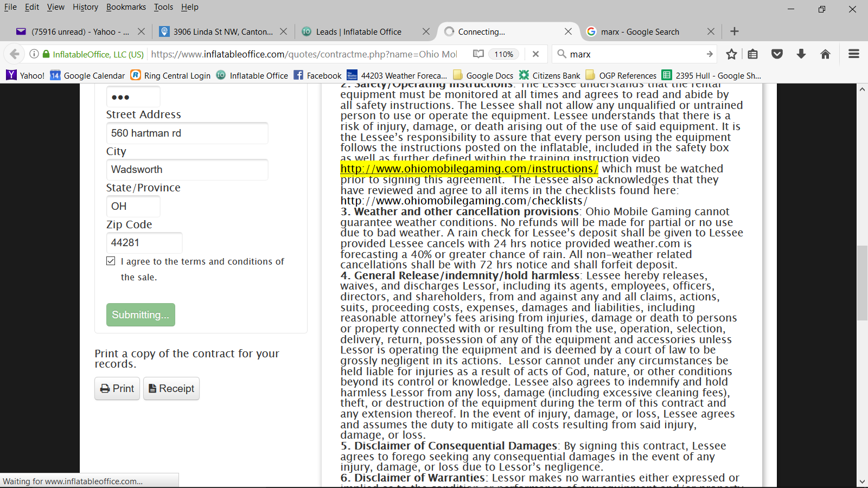Stop page loading with X in address bar
Image resolution: width=868 pixels, height=488 pixels.
point(535,54)
